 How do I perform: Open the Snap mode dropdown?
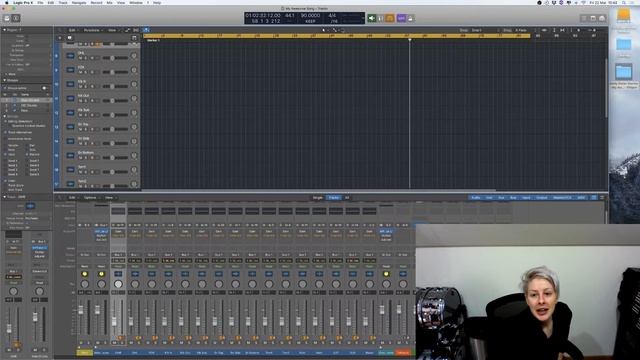click(x=485, y=30)
